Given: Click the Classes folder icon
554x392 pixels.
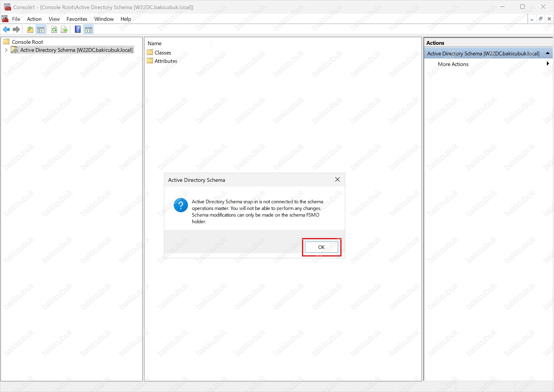Looking at the screenshot, I should [150, 52].
